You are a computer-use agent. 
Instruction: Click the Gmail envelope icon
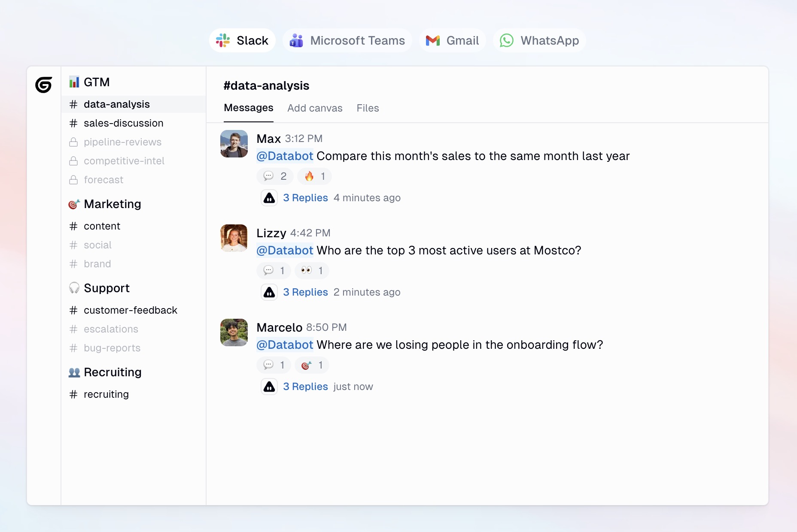[x=432, y=40]
